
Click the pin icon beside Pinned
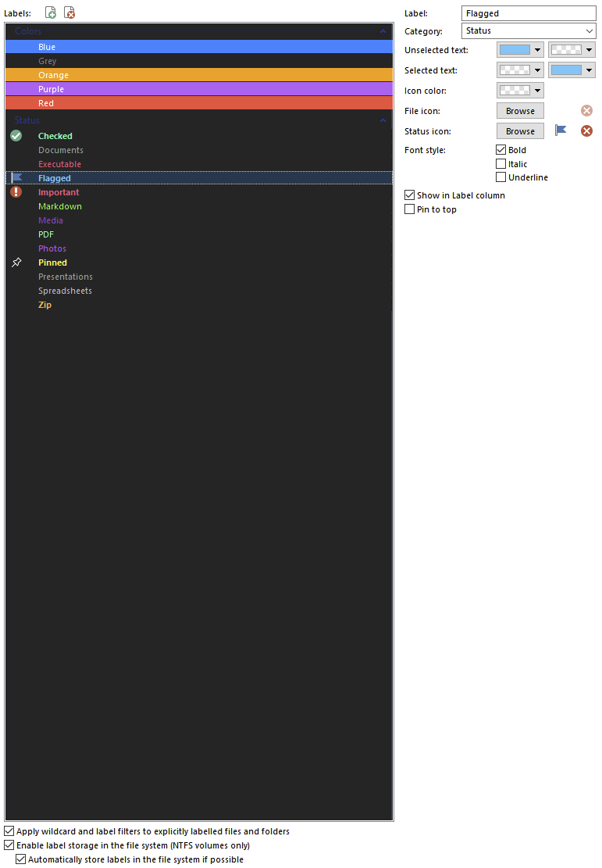click(x=16, y=263)
